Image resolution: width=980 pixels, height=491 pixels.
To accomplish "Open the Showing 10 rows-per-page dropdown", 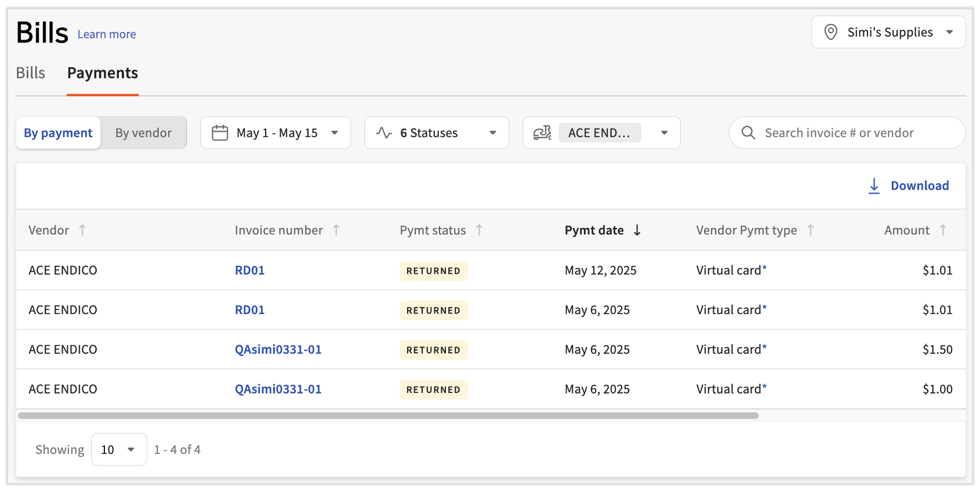I will 119,450.
